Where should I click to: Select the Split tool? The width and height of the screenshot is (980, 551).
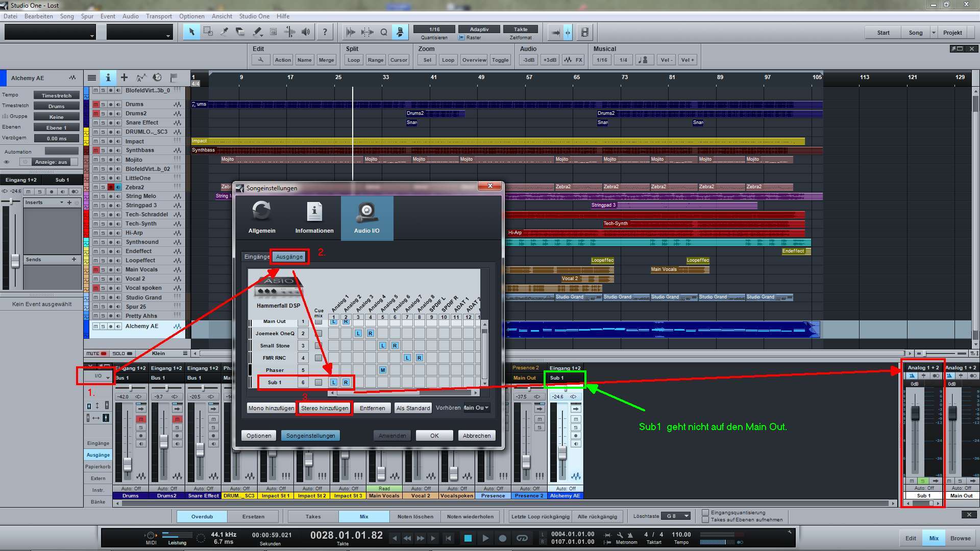click(x=225, y=32)
